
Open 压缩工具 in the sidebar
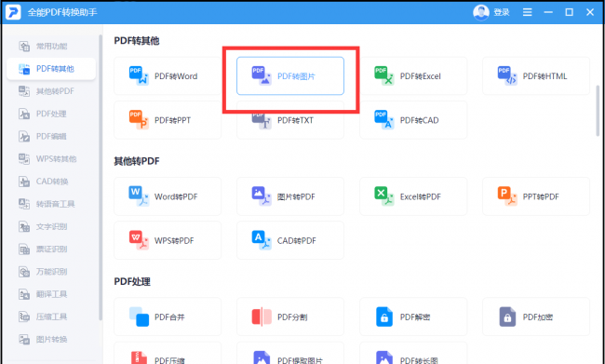[x=51, y=317]
